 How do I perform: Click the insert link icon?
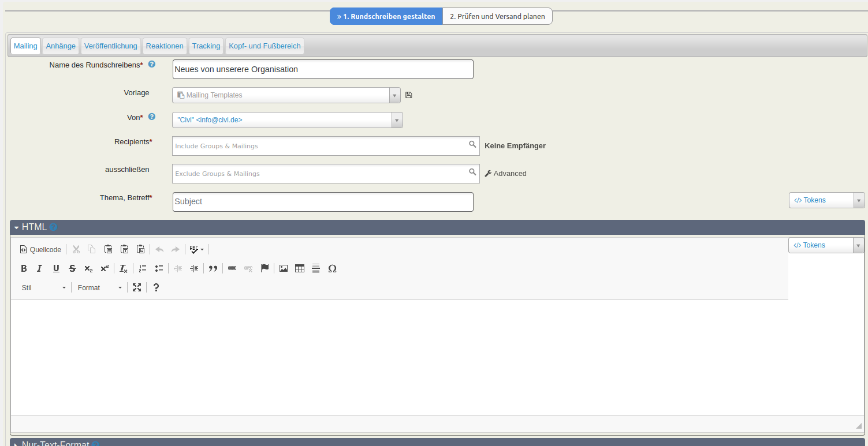[x=232, y=268]
